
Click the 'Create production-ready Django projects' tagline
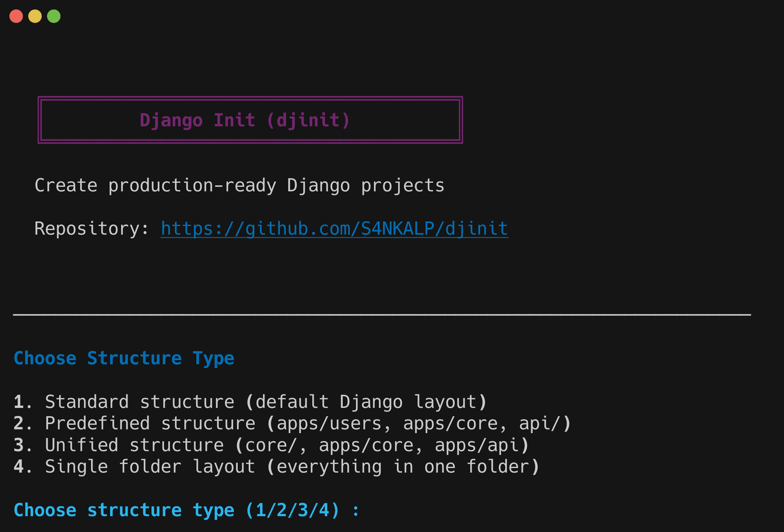[x=239, y=186]
